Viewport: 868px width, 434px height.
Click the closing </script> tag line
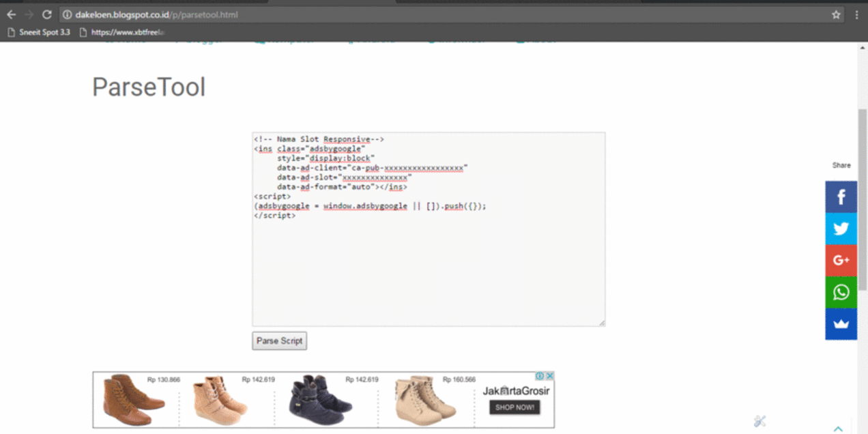pos(275,216)
